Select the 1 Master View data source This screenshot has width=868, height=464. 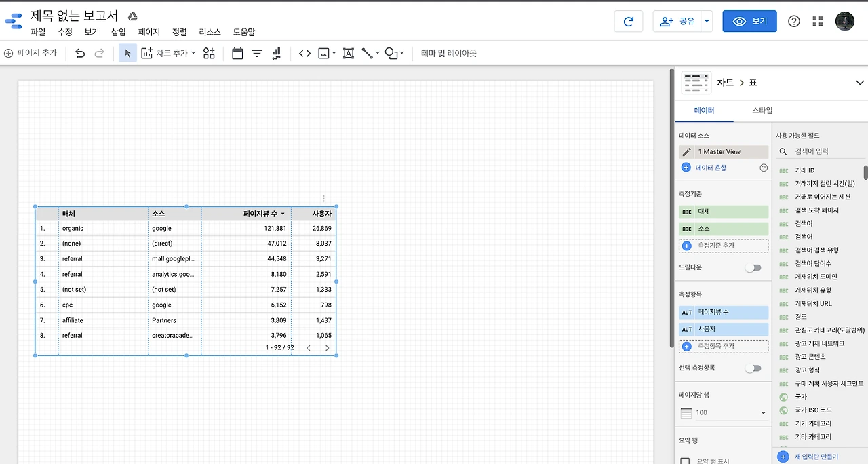point(724,152)
